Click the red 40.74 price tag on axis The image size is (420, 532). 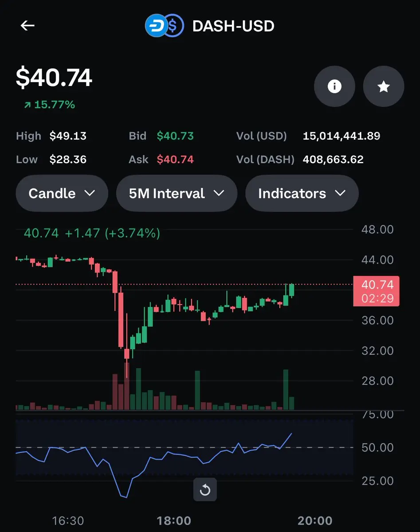376,291
